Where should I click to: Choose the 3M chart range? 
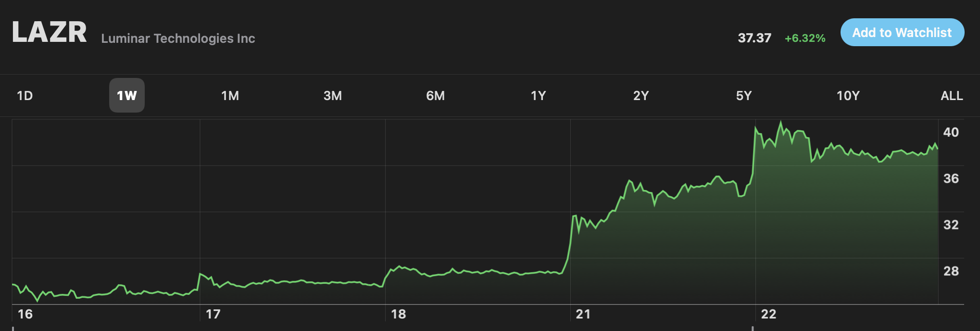[x=333, y=96]
